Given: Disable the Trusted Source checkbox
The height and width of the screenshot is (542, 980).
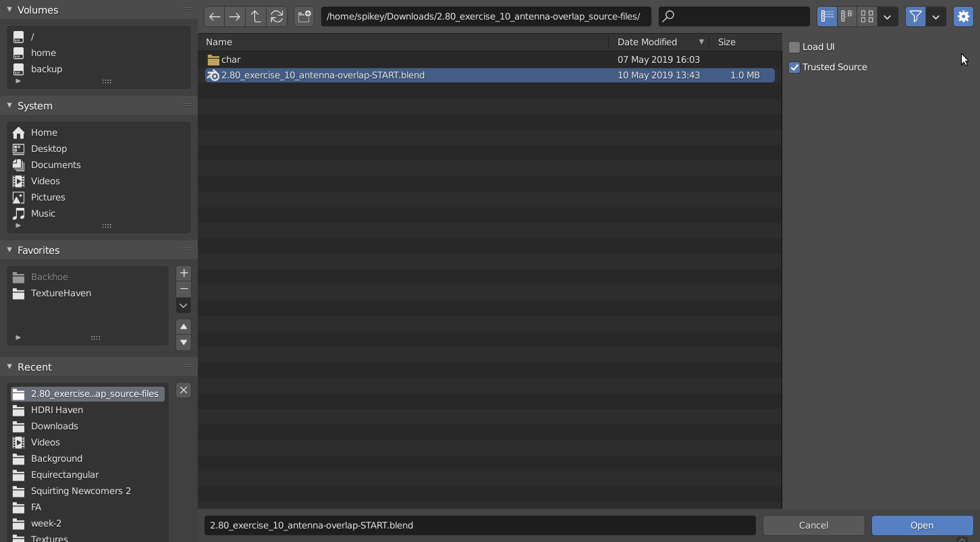Looking at the screenshot, I should (794, 67).
